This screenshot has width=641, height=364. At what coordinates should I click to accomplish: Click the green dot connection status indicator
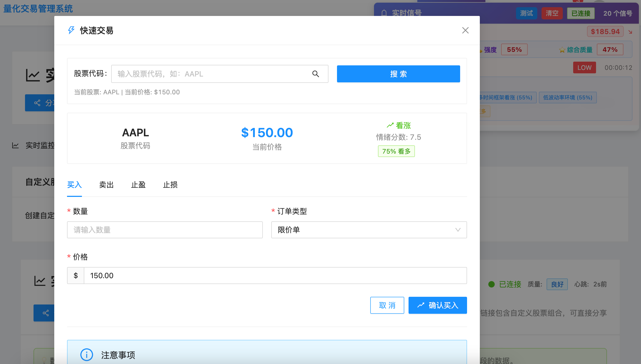click(x=491, y=284)
